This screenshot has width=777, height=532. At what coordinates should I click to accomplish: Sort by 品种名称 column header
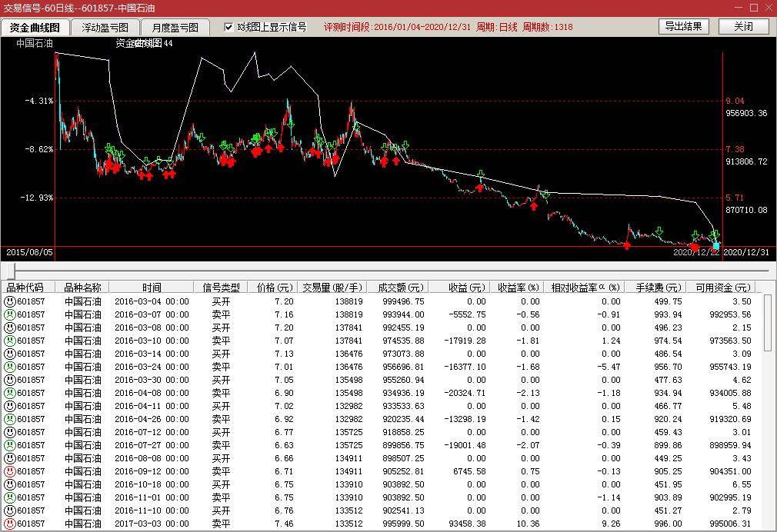pyautogui.click(x=82, y=288)
